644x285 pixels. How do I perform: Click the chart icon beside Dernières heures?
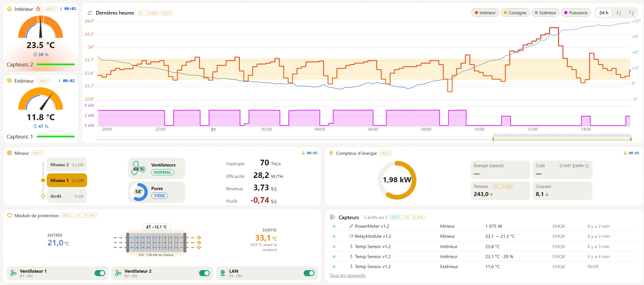(x=90, y=13)
